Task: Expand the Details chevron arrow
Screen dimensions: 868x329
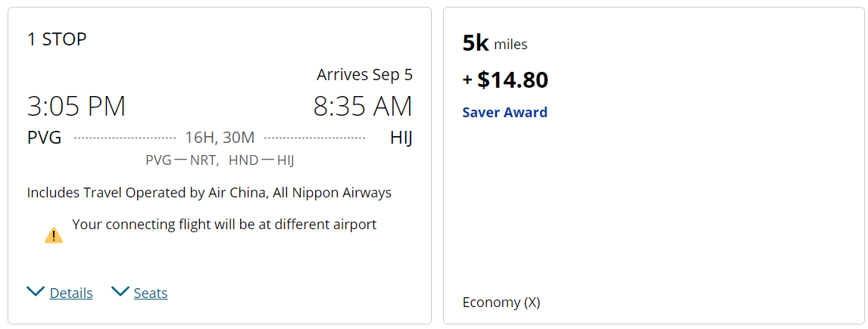Action: click(36, 291)
